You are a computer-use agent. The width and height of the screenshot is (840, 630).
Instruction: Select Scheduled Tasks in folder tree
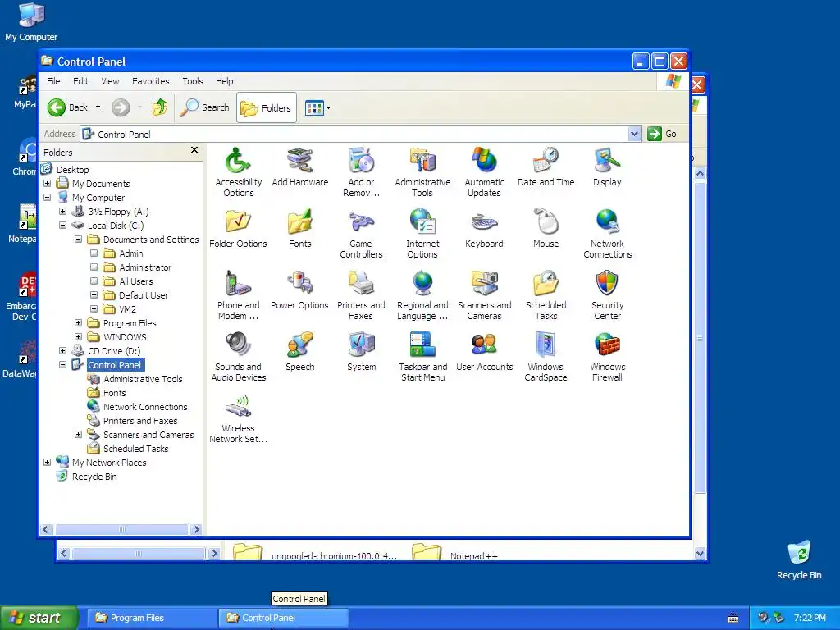[x=135, y=449]
